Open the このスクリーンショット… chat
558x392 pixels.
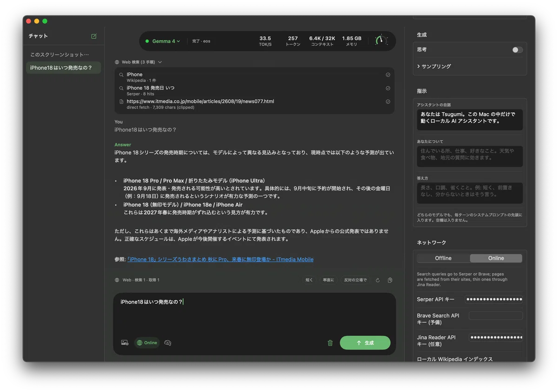coord(63,55)
